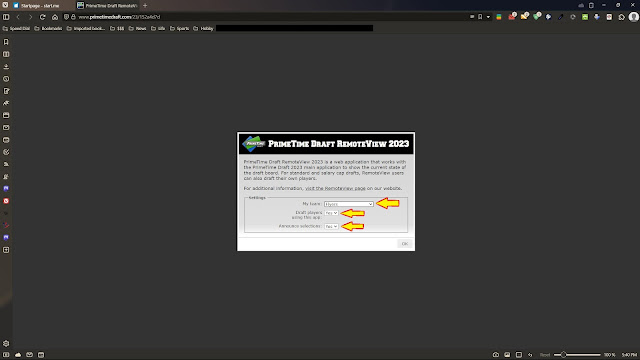Open the user profile avatar

coord(633,17)
